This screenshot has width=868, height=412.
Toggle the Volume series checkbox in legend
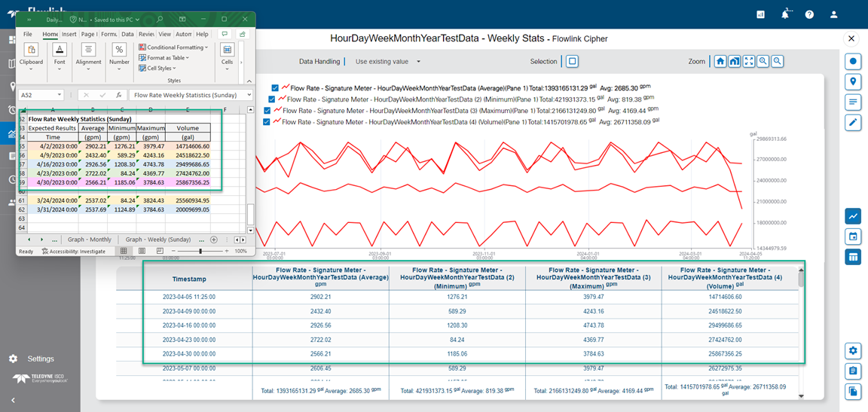[266, 121]
